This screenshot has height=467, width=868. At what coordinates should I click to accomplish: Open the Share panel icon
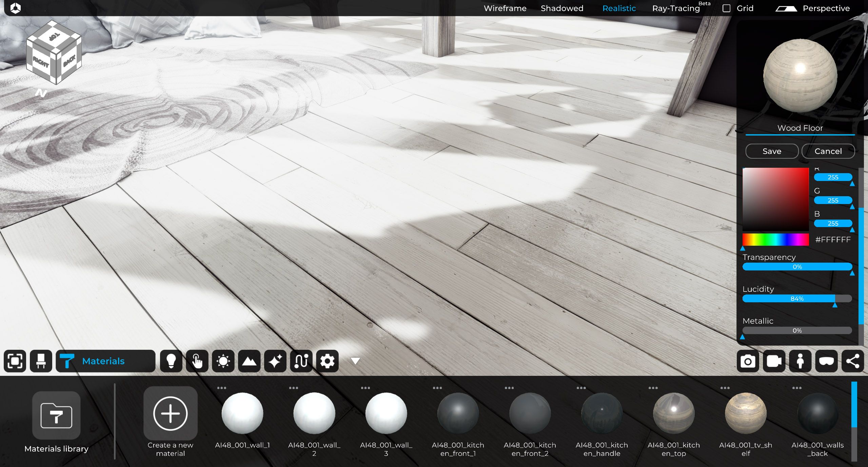852,361
